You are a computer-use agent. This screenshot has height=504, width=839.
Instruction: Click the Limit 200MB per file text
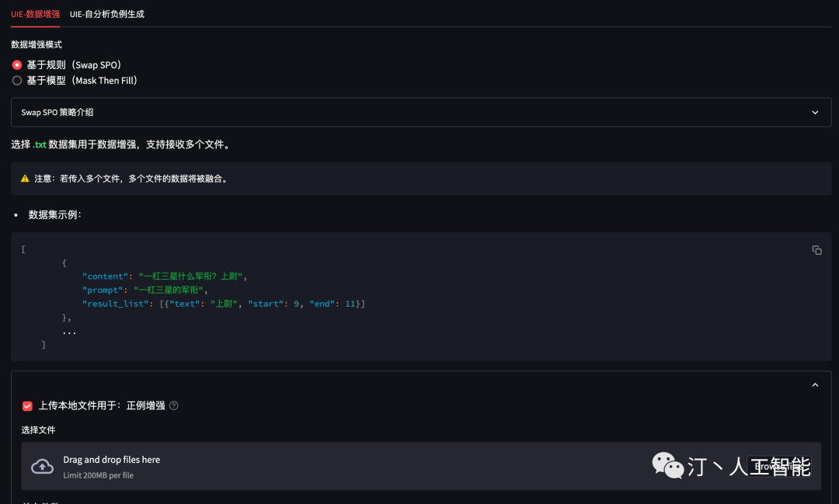pyautogui.click(x=98, y=475)
